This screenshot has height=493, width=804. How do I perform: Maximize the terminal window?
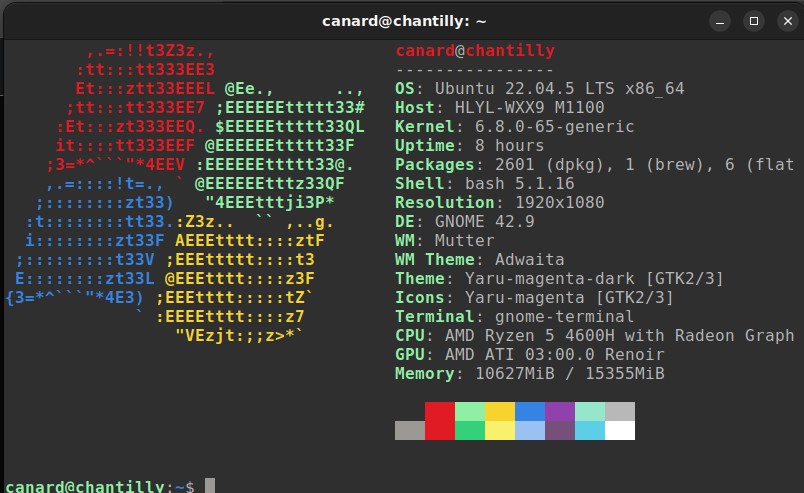(x=754, y=22)
